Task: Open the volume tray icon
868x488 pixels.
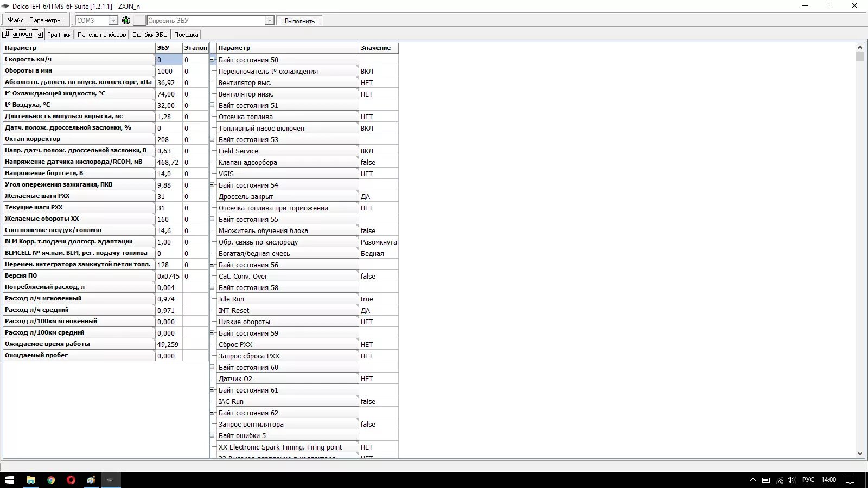Action: (792, 480)
